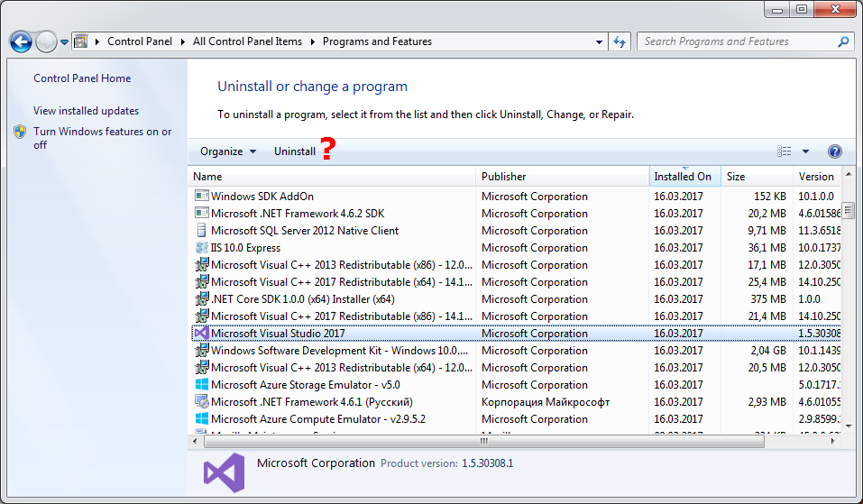Select Windows SDK AddOn program name
The width and height of the screenshot is (863, 504).
pyautogui.click(x=262, y=196)
